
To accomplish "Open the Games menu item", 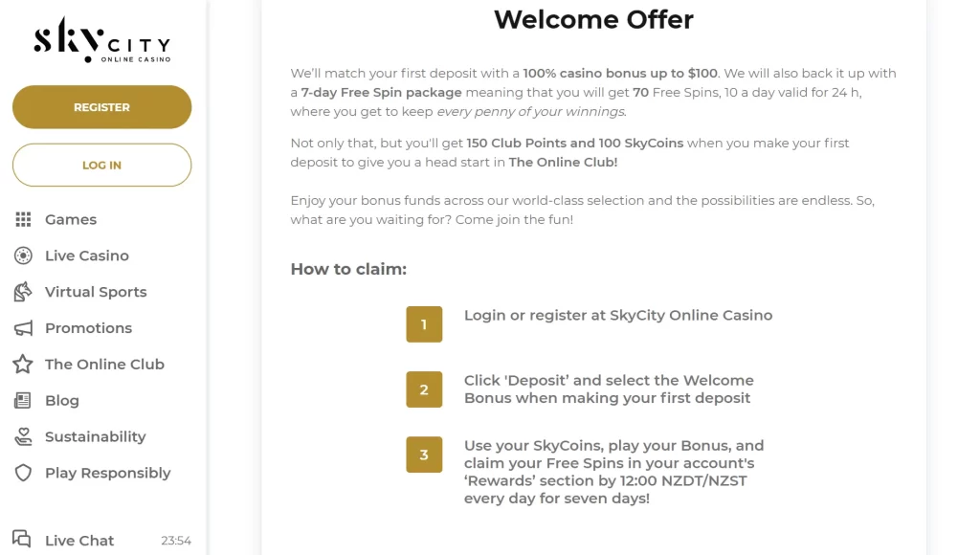I will [71, 219].
